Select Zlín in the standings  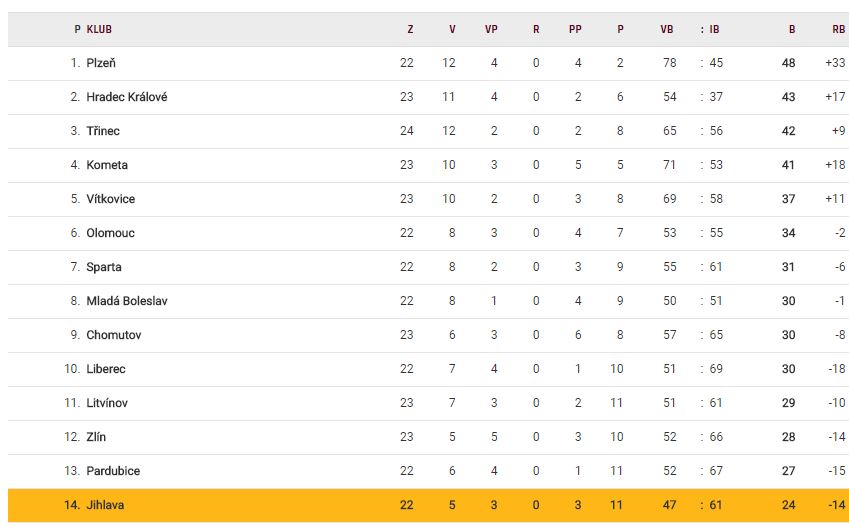click(96, 437)
